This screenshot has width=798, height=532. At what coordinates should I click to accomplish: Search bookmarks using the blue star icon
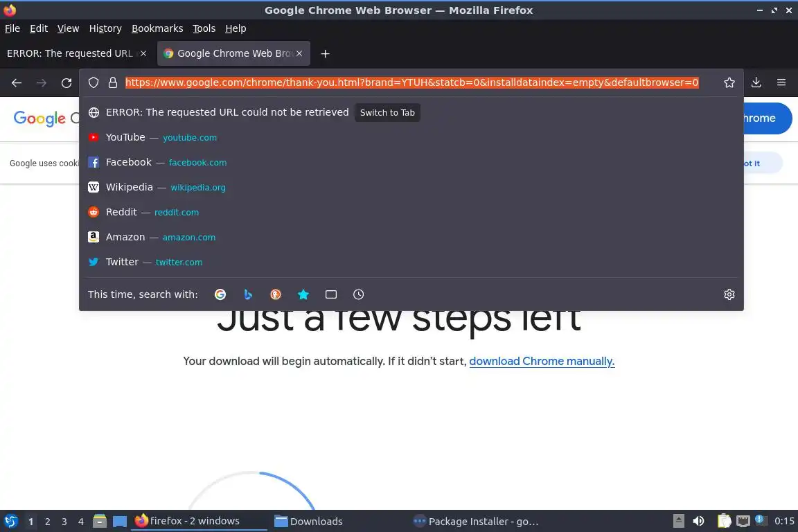pos(303,294)
